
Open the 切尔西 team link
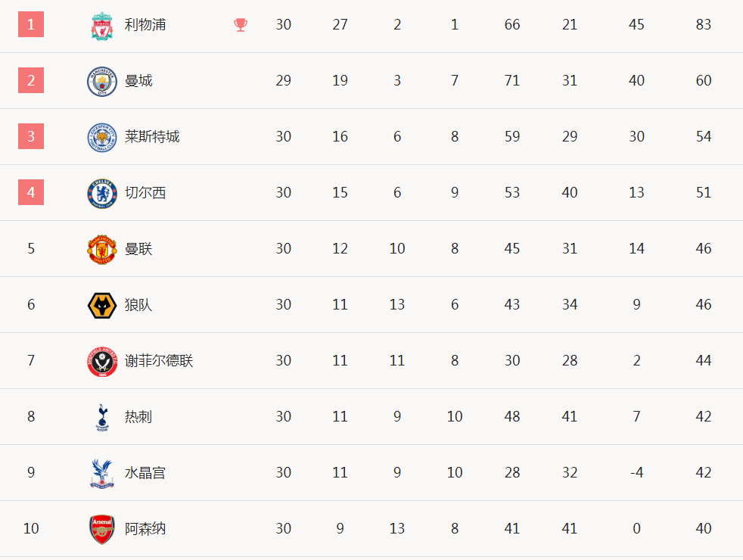(145, 192)
